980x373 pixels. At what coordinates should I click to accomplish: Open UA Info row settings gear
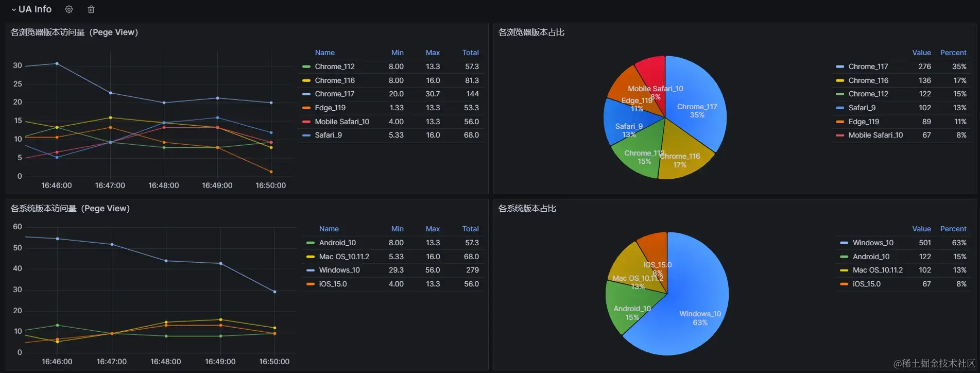(69, 9)
